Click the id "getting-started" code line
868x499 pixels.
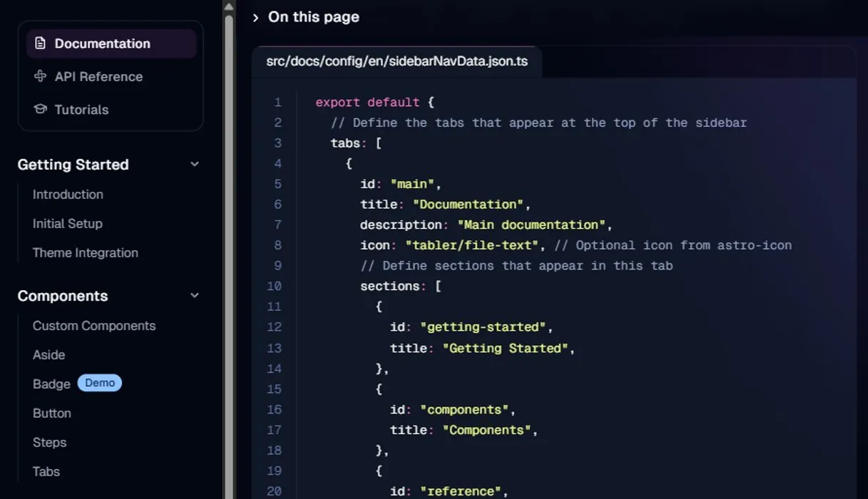(471, 327)
